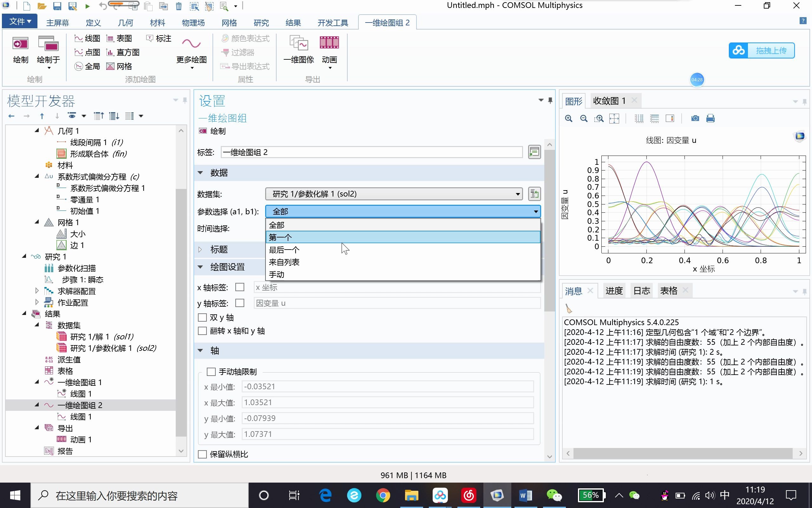This screenshot has width=812, height=508.
Task: Click the messages horizontal scrollbar
Action: pyautogui.click(x=683, y=453)
